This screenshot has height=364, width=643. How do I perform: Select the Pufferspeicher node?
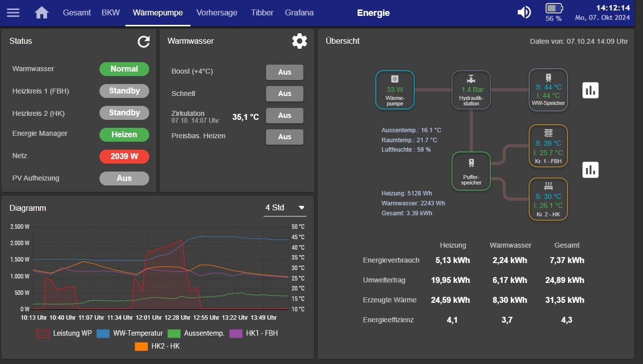click(x=471, y=171)
